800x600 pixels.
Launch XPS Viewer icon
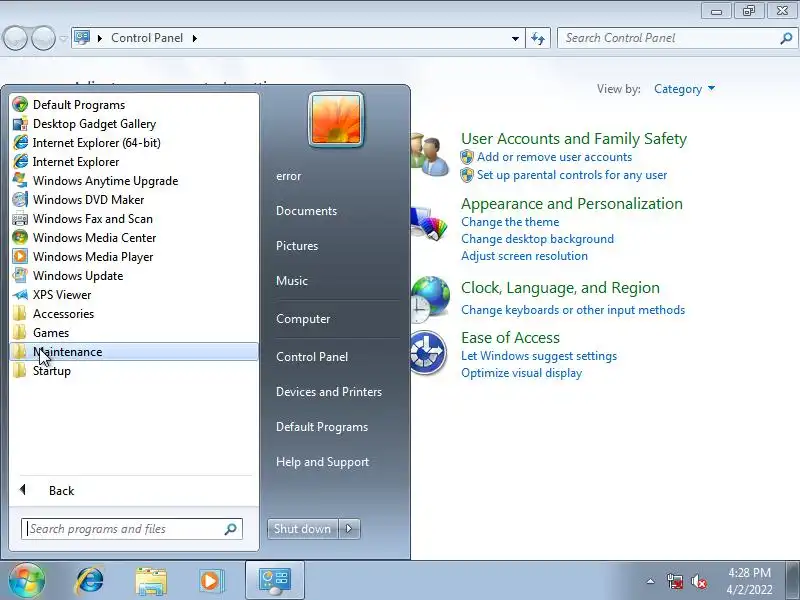tap(20, 294)
